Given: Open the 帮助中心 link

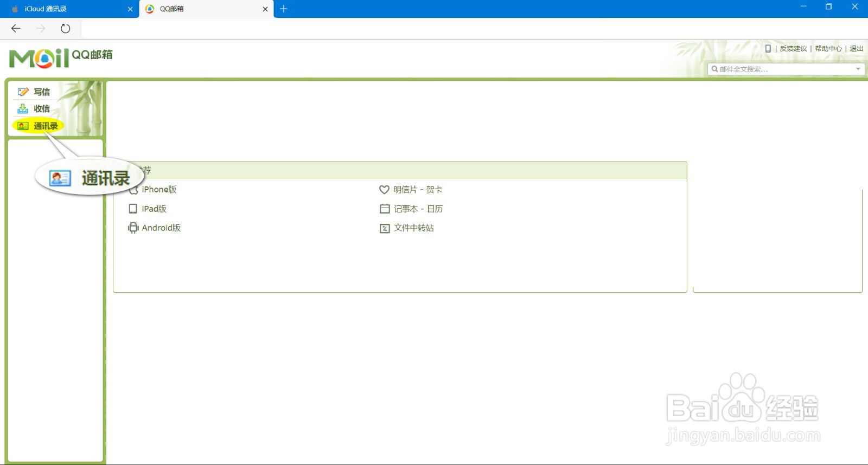Looking at the screenshot, I should (x=828, y=48).
